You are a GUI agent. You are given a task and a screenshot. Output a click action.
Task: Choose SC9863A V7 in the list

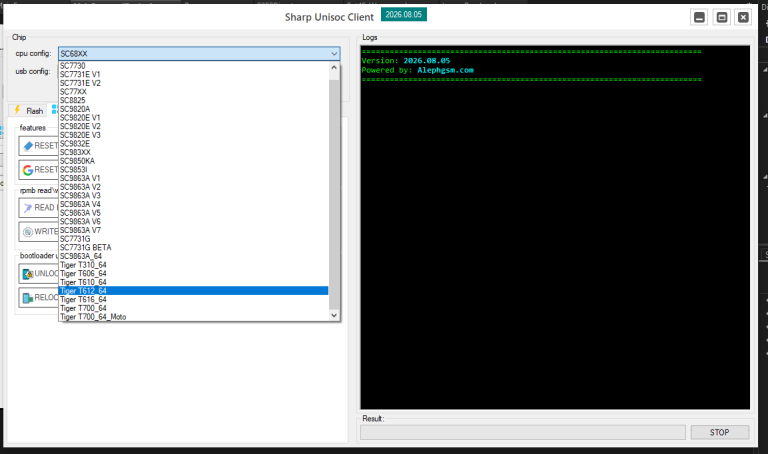193,230
